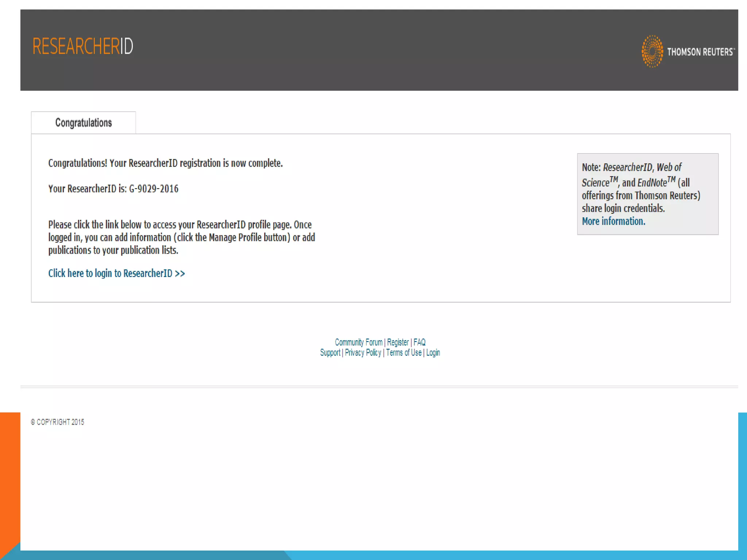Click the Login link in footer
The height and width of the screenshot is (560, 747).
pyautogui.click(x=433, y=353)
